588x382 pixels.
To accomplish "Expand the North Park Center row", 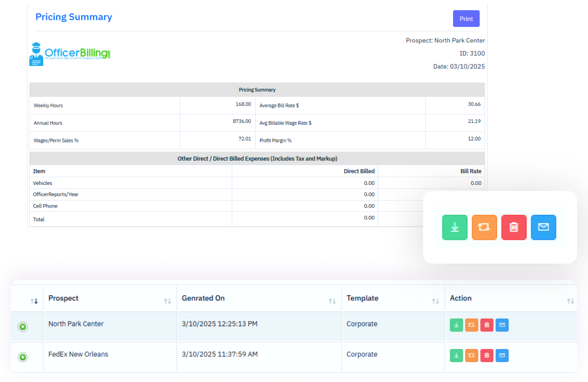I will 23,327.
